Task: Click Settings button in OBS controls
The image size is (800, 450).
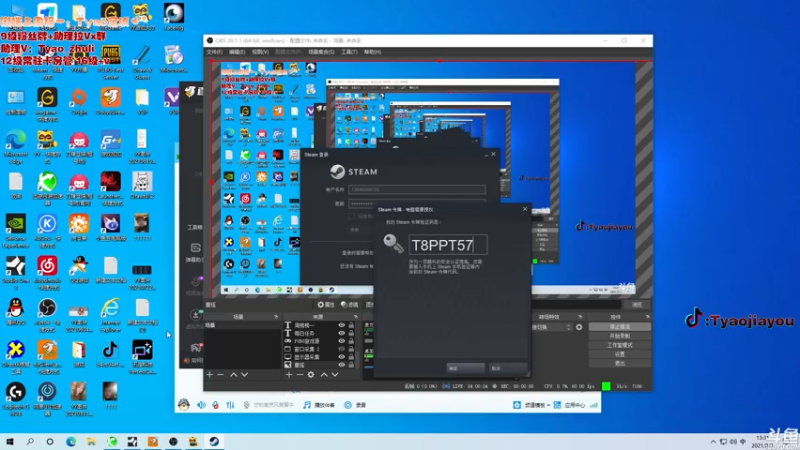Action: (620, 354)
